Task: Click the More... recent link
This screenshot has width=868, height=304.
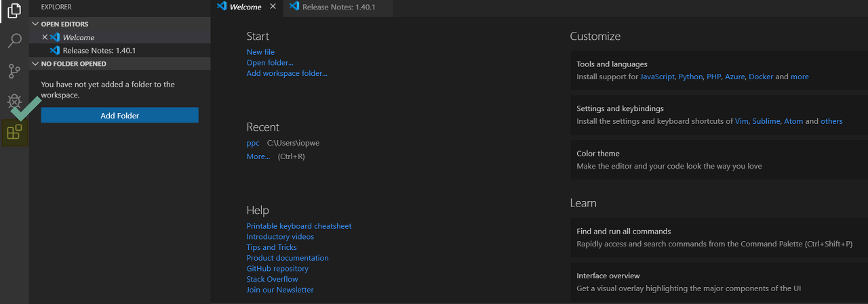Action: pos(258,156)
